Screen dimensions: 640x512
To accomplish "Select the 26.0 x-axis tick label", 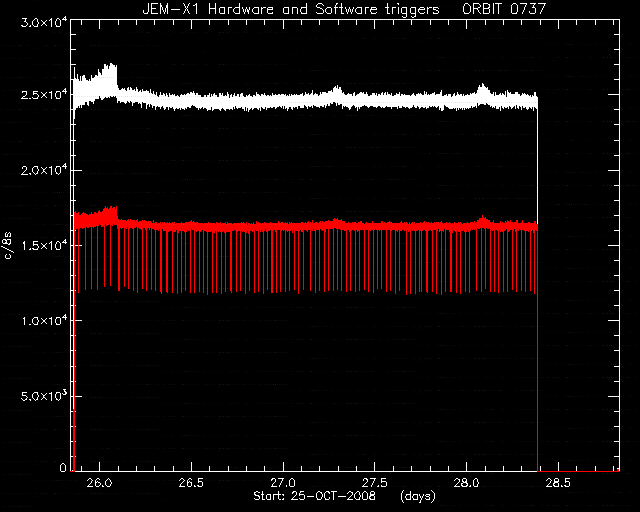I will (x=99, y=483).
